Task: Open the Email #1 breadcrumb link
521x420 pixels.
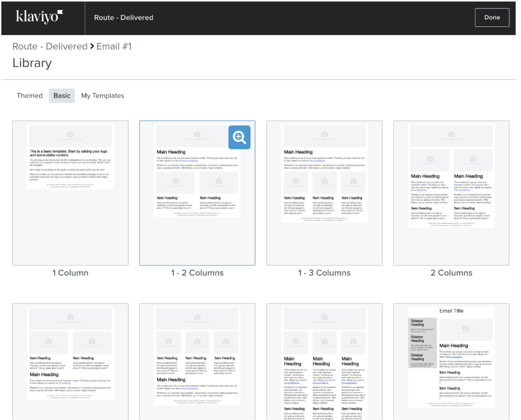Action: click(114, 46)
